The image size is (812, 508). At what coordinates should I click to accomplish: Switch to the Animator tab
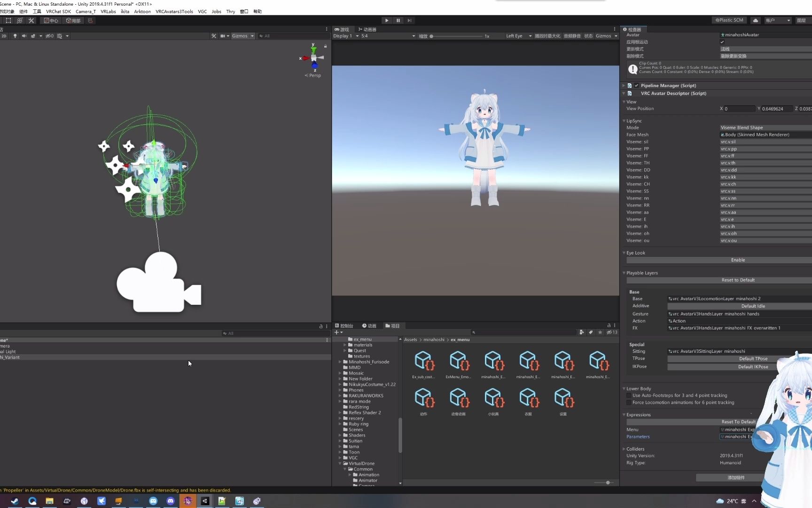pyautogui.click(x=367, y=29)
